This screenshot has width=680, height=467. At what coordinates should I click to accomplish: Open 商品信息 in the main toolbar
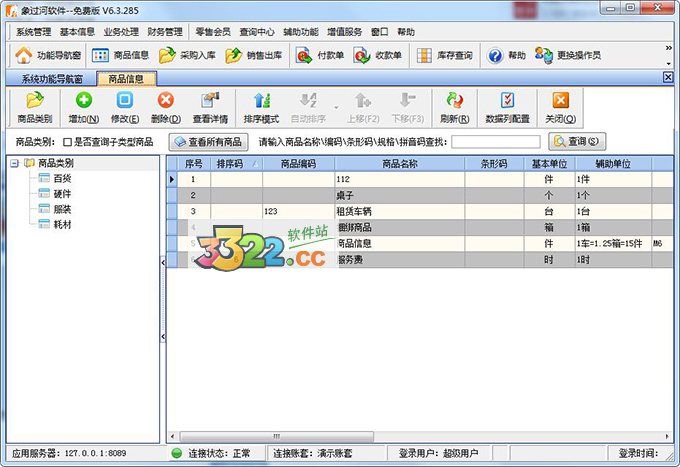click(120, 56)
